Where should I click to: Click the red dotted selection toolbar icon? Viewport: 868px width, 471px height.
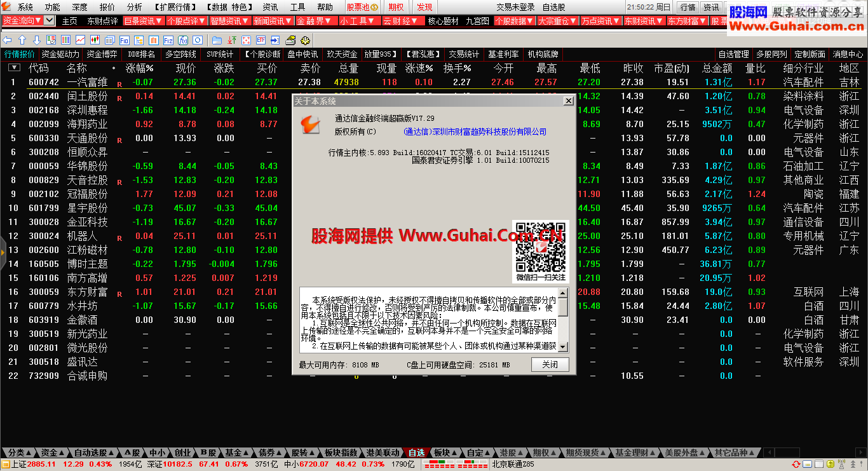pyautogui.click(x=246, y=39)
